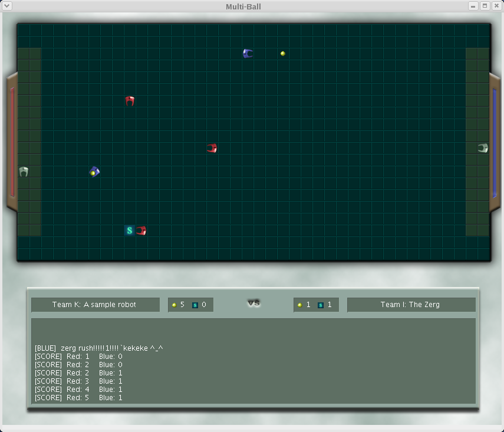Click the red goal bar on left edge

(12, 141)
